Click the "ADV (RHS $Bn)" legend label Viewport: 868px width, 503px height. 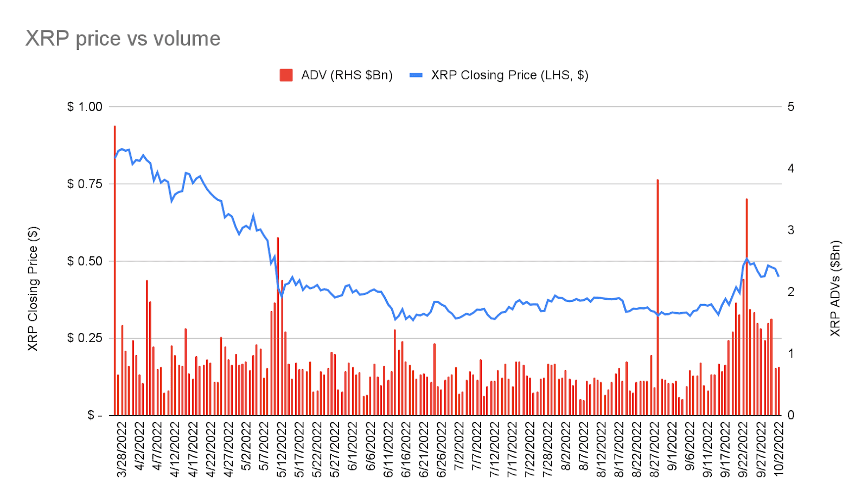(x=347, y=75)
